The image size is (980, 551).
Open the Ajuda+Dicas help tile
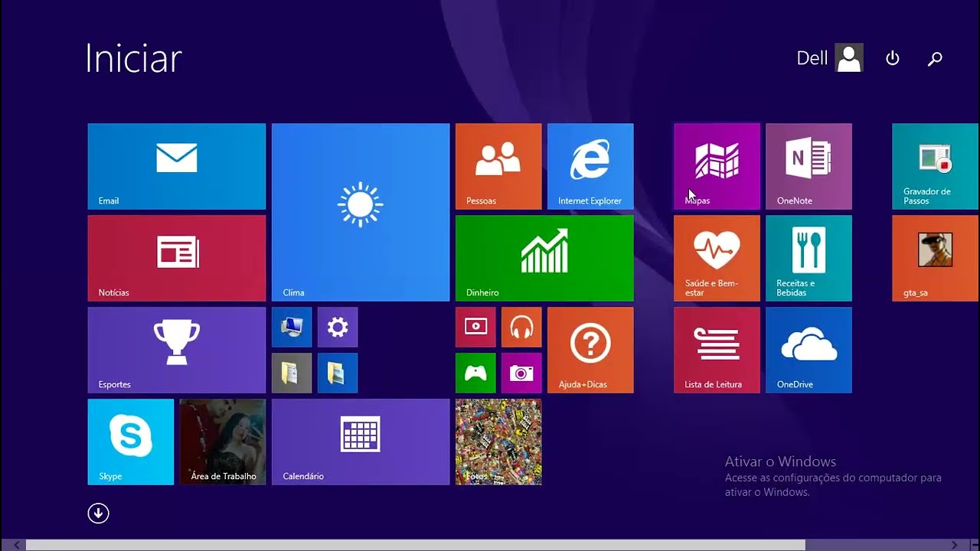(590, 350)
